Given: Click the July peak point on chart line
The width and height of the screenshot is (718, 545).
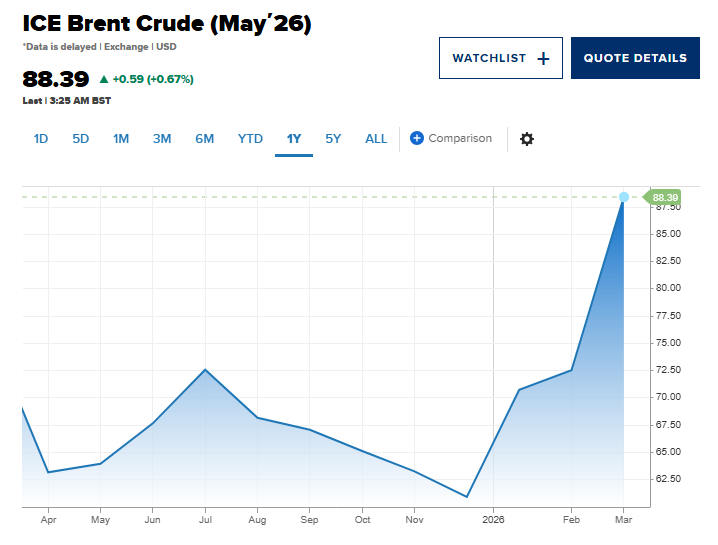Looking at the screenshot, I should tap(205, 369).
